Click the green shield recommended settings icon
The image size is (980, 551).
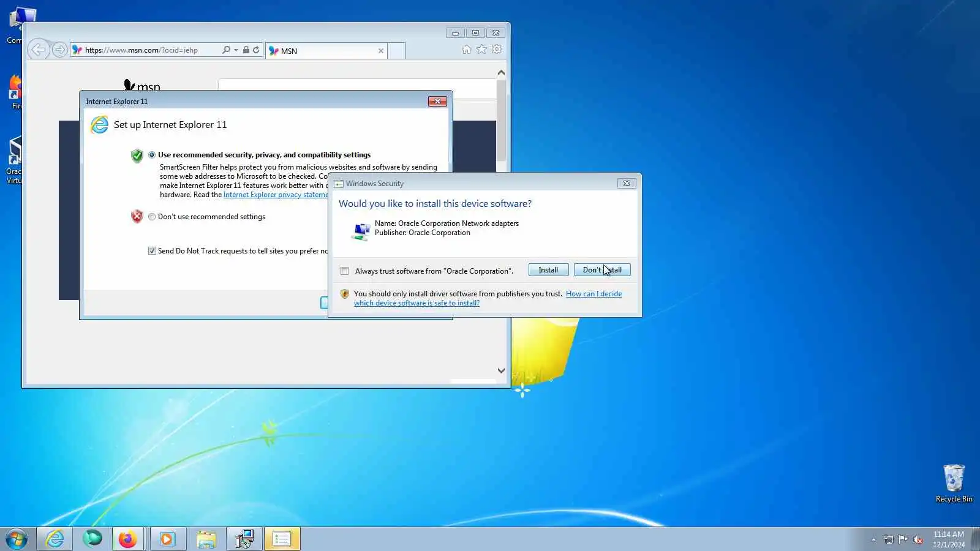(137, 156)
